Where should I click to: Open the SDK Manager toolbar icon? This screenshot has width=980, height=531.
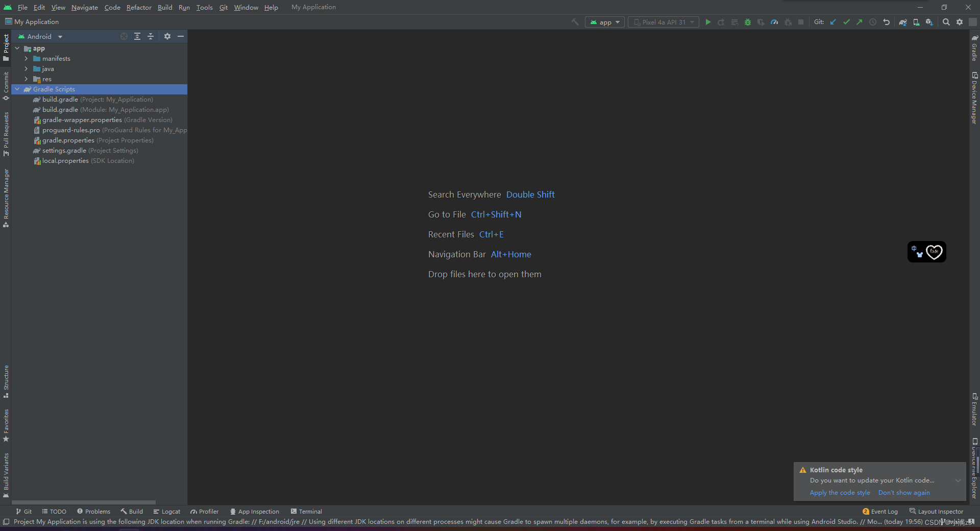[x=929, y=22]
